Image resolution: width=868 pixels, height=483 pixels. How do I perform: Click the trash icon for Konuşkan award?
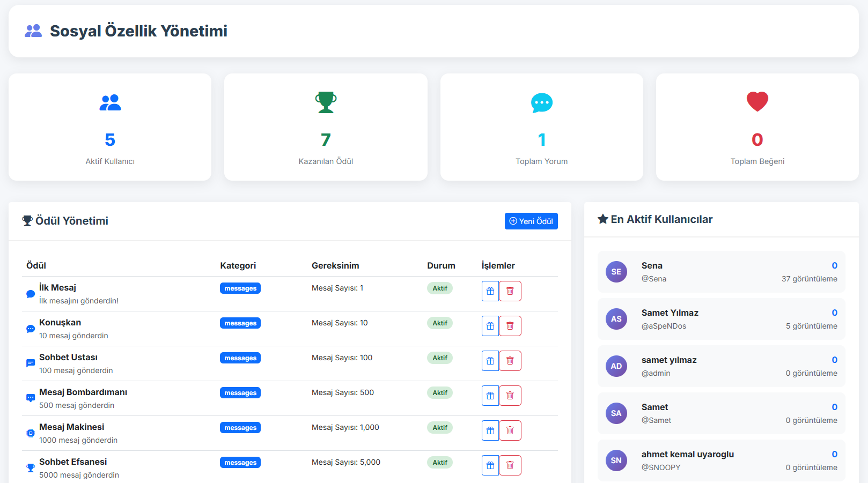[510, 326]
